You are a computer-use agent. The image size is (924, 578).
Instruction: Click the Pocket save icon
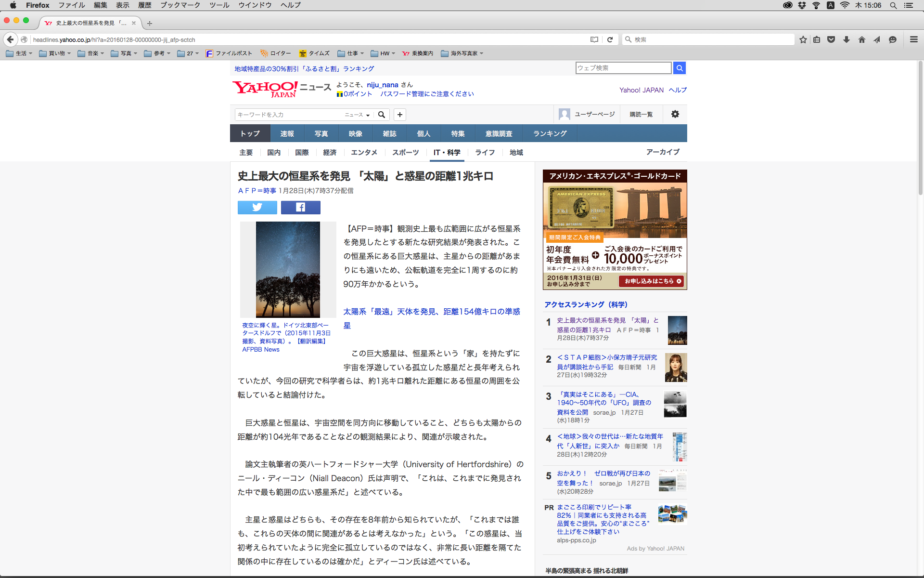tap(831, 39)
